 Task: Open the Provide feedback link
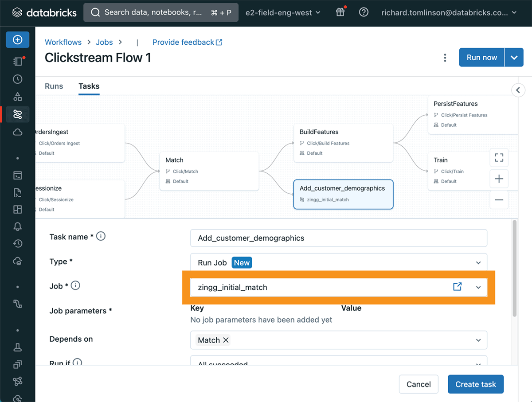(x=187, y=42)
